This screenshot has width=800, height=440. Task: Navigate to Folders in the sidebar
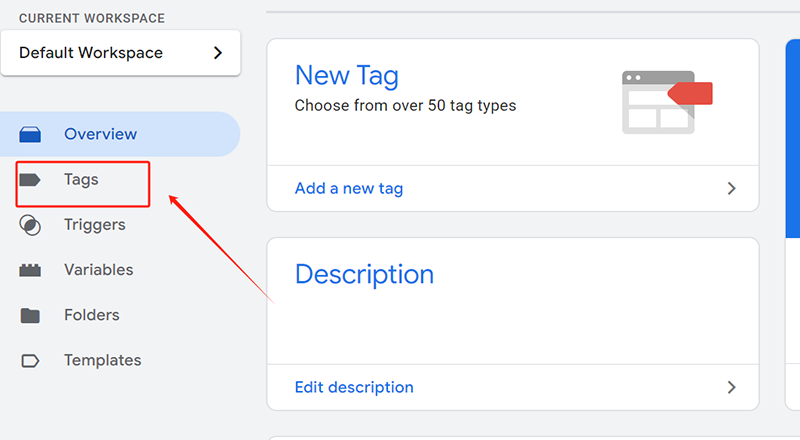pos(91,315)
